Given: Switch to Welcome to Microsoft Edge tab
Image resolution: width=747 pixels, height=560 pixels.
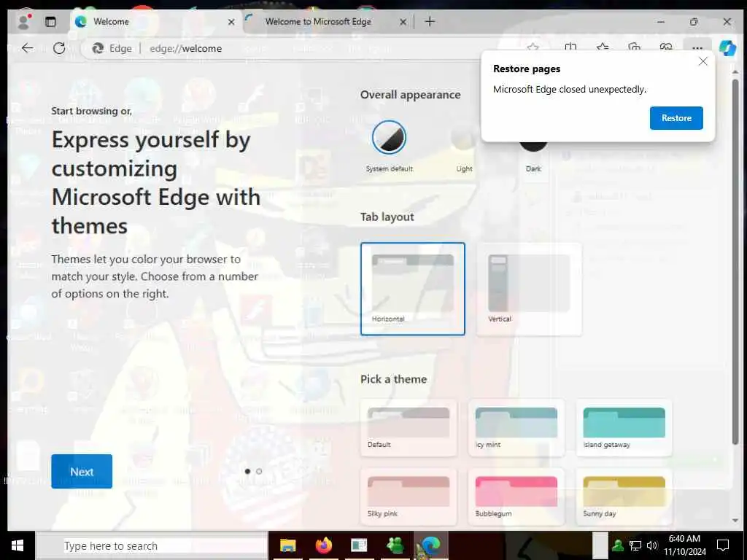Looking at the screenshot, I should click(x=326, y=22).
